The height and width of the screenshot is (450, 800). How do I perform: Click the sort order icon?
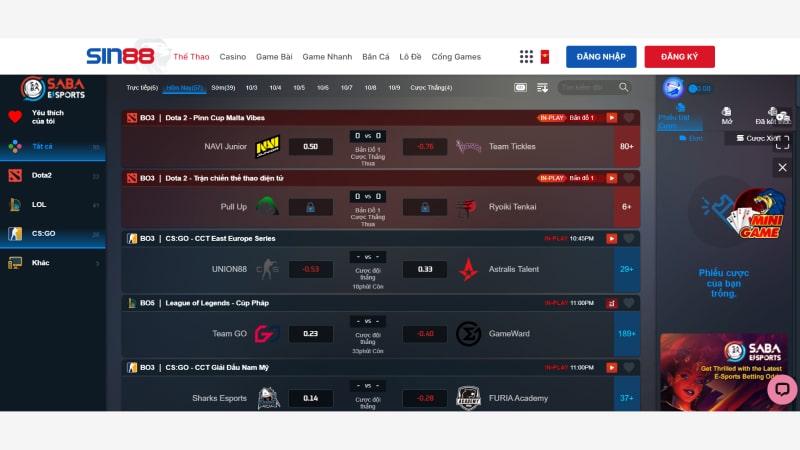542,88
